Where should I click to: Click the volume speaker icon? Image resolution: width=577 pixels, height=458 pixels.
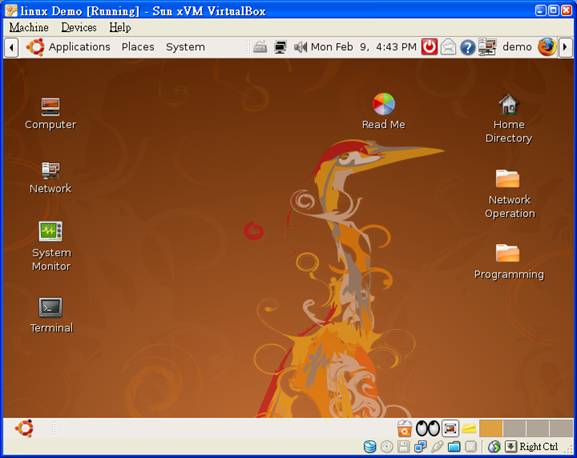click(x=300, y=47)
